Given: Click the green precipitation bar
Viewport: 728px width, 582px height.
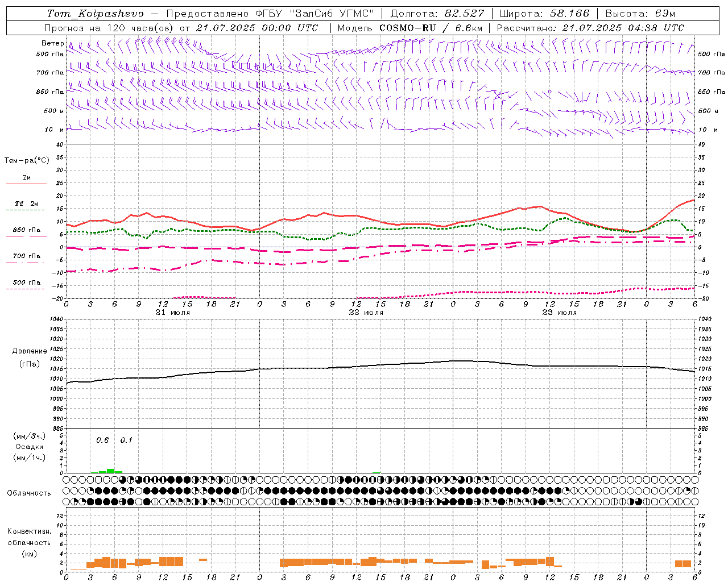Looking at the screenshot, I should point(111,471).
